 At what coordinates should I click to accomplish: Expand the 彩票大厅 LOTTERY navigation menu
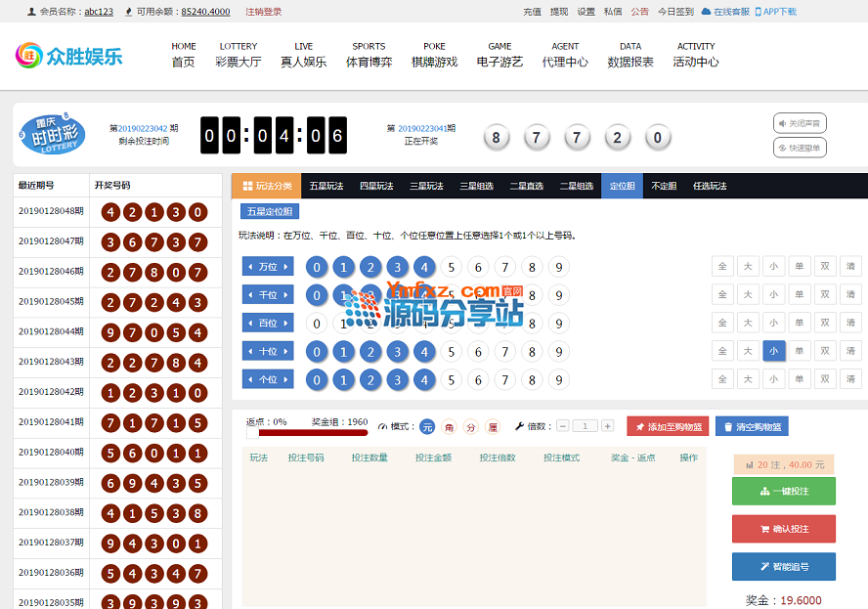click(x=239, y=54)
